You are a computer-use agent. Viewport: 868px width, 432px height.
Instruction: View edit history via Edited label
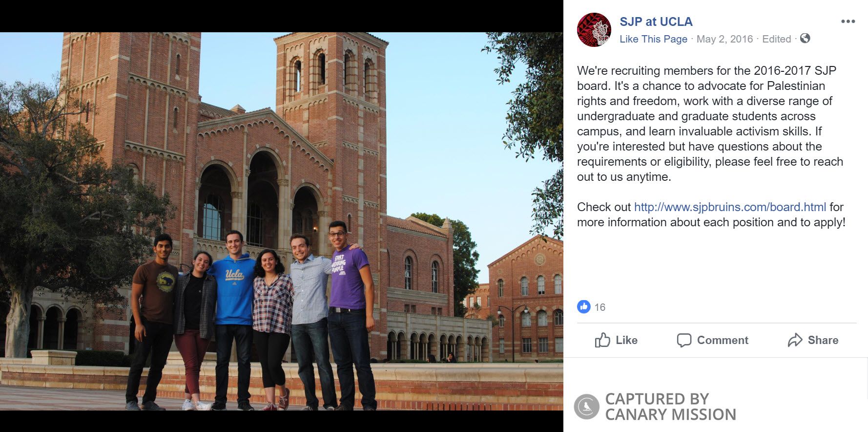pos(776,39)
